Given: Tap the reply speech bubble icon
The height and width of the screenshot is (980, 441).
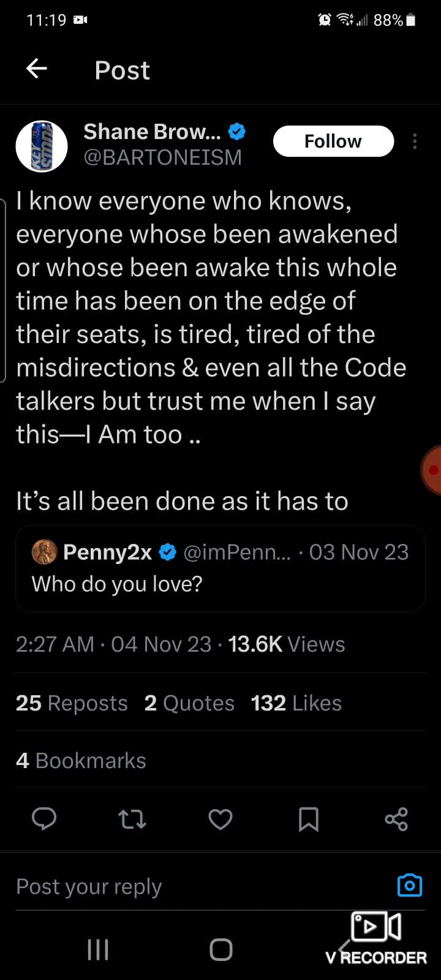Looking at the screenshot, I should [44, 819].
